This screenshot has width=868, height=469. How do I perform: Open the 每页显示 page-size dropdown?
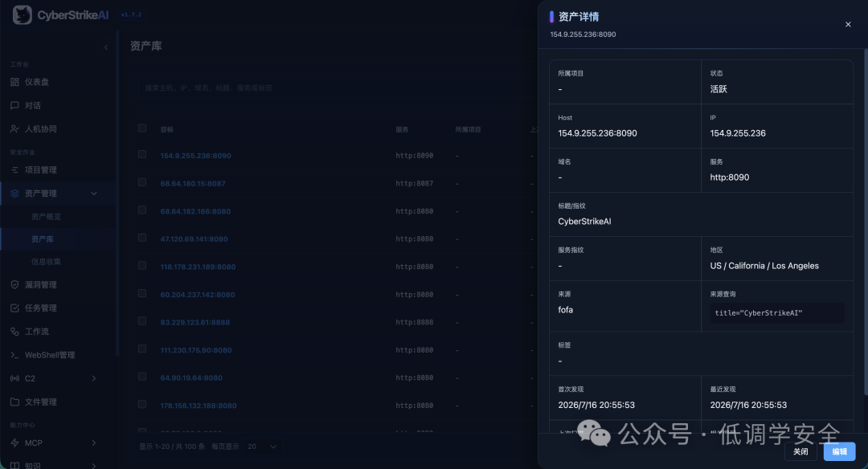coord(262,447)
